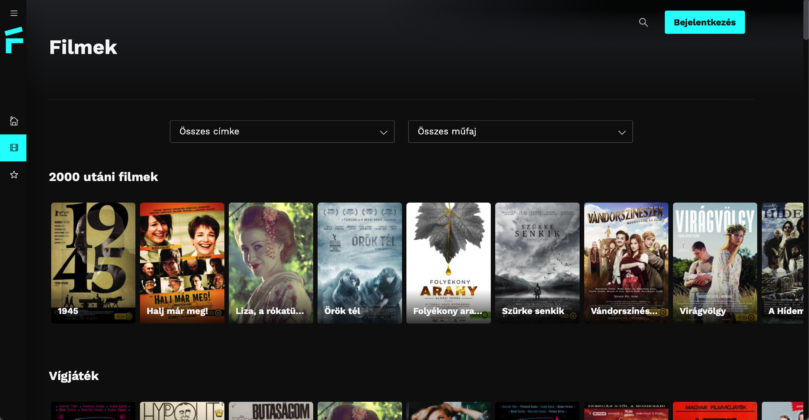Open Folyékony arany movie poster
Screen dimensions: 809x420
pos(448,262)
